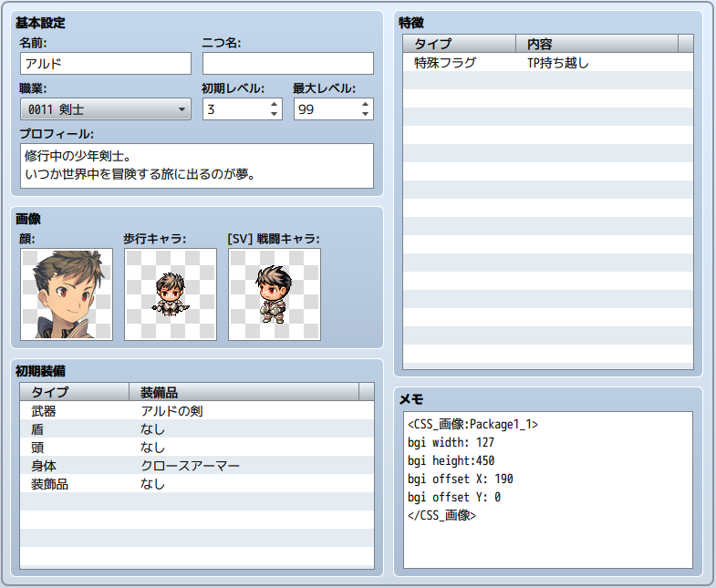Select the [SV] 戦闘キャラ battler thumbnail
716x588 pixels.
pos(275,294)
